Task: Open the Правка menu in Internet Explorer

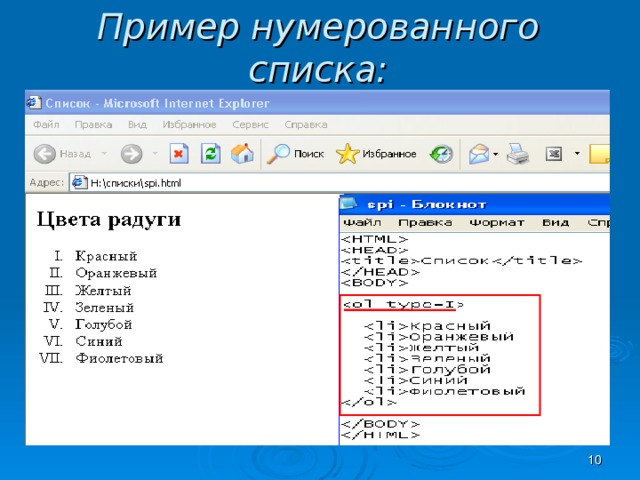Action: click(93, 124)
